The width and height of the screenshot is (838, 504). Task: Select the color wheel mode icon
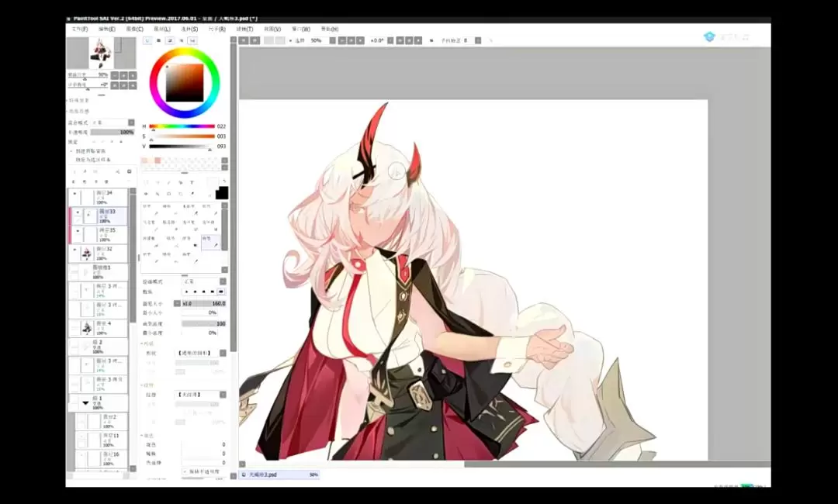tap(147, 40)
